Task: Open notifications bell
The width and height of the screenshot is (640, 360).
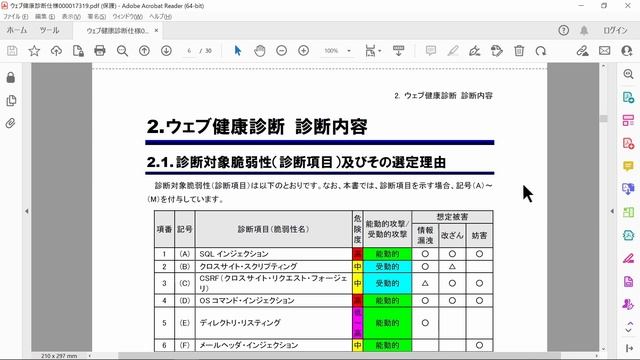Action: point(584,30)
